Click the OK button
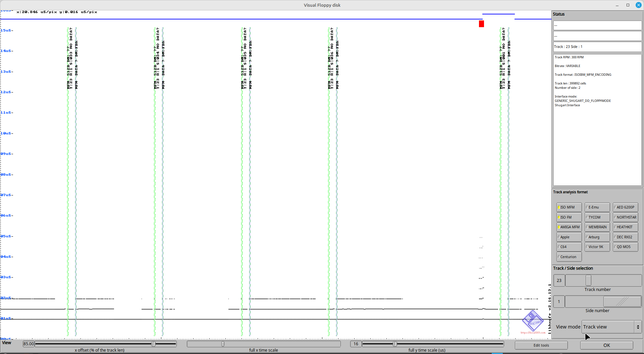The image size is (644, 354). point(606,345)
